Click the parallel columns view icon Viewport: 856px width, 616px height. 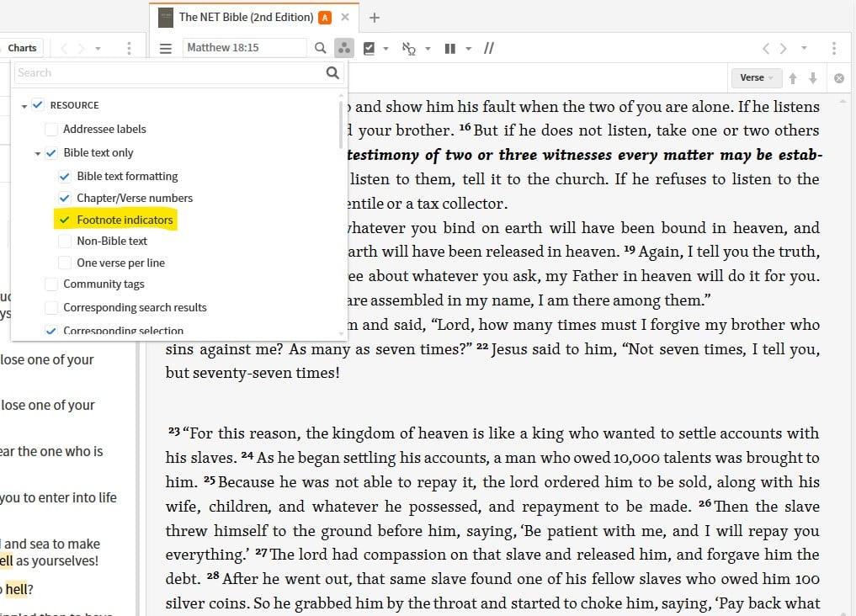(449, 48)
